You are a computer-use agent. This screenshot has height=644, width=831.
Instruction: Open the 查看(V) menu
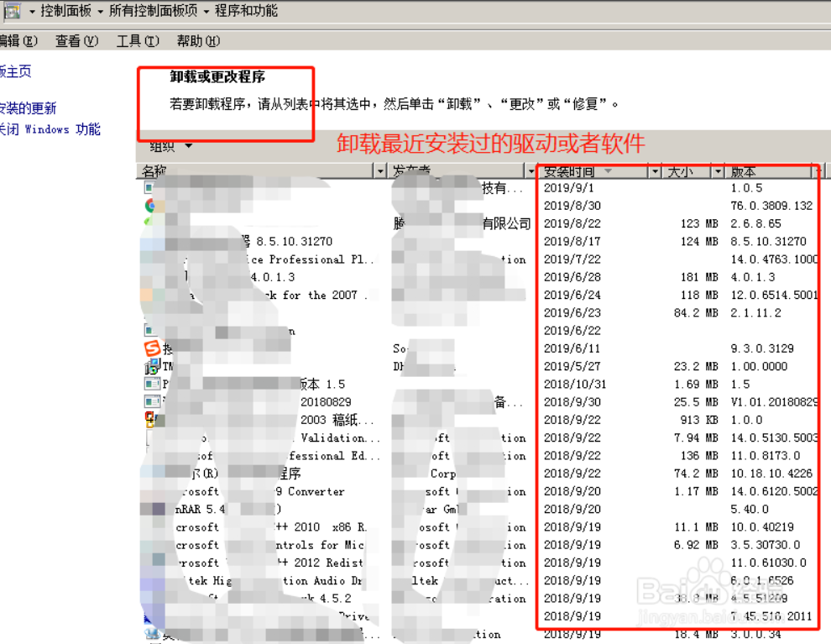[76, 41]
